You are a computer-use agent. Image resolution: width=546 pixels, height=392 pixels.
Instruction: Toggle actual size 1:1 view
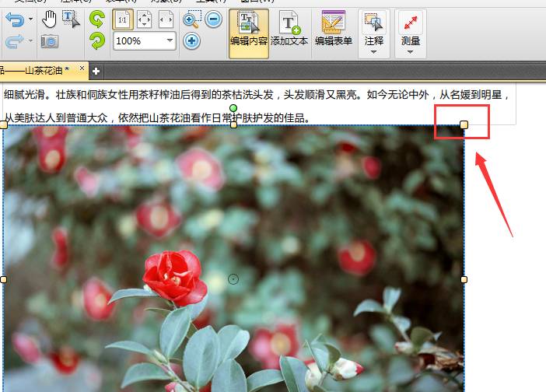(123, 19)
